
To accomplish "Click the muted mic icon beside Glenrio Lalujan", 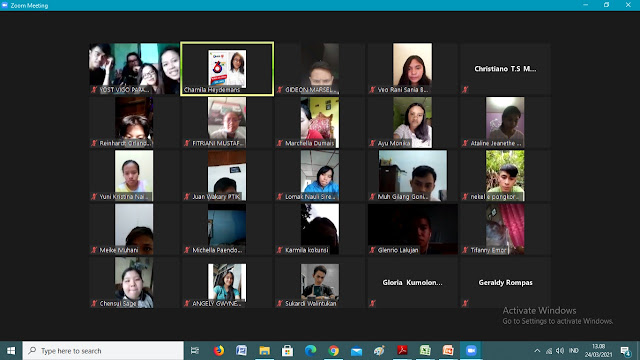I will coord(372,250).
